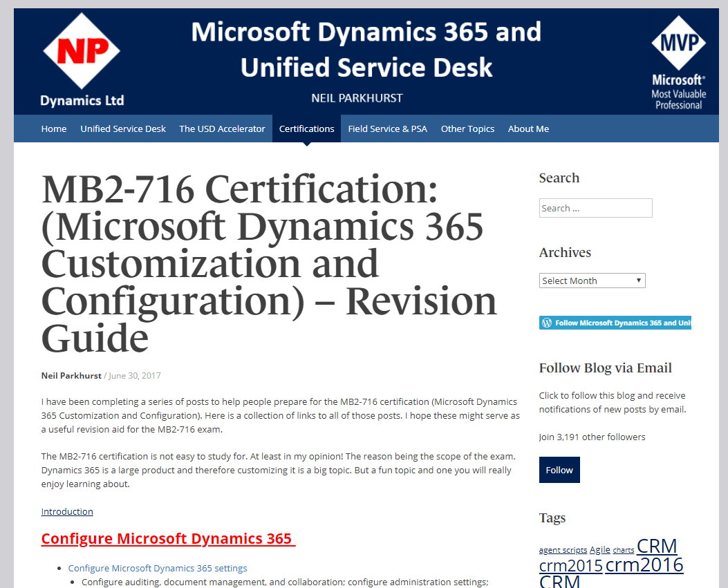Click the site title in the header banner
The image size is (728, 588).
coord(366,49)
